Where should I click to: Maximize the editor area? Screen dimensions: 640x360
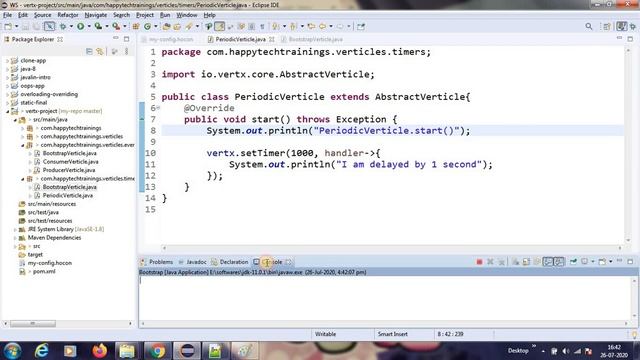tap(630, 39)
